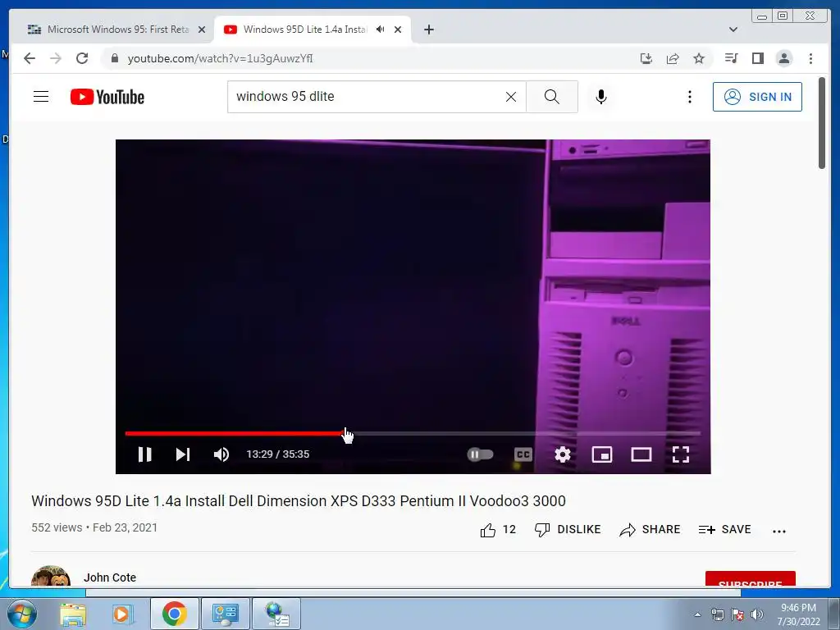Close the YouTube tab
840x630 pixels.
tap(398, 30)
